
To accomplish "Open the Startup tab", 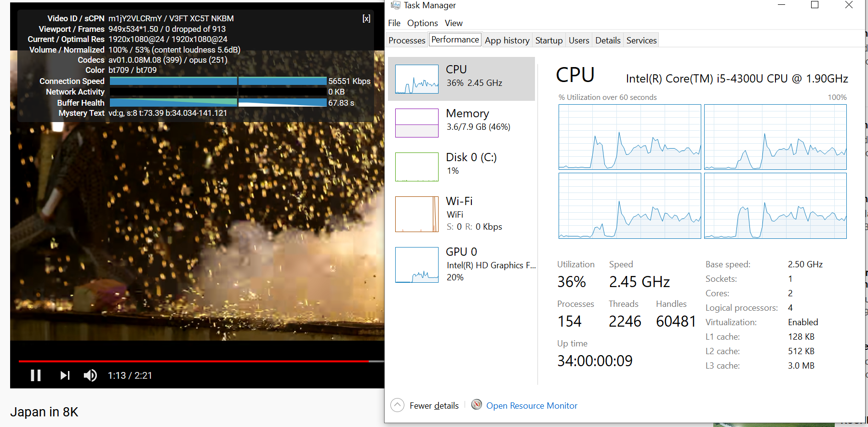I will pyautogui.click(x=549, y=41).
